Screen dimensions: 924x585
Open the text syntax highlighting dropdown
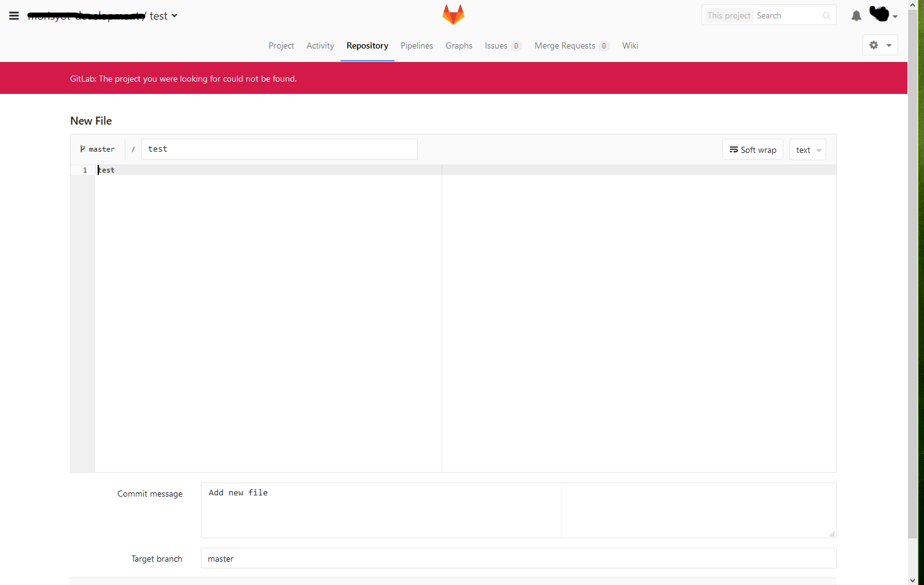[x=807, y=149]
